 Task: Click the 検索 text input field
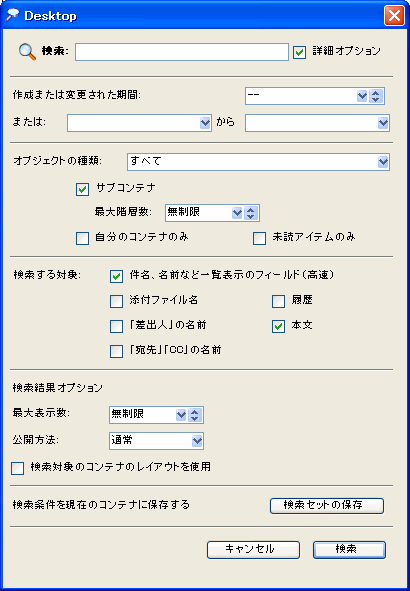click(x=182, y=52)
